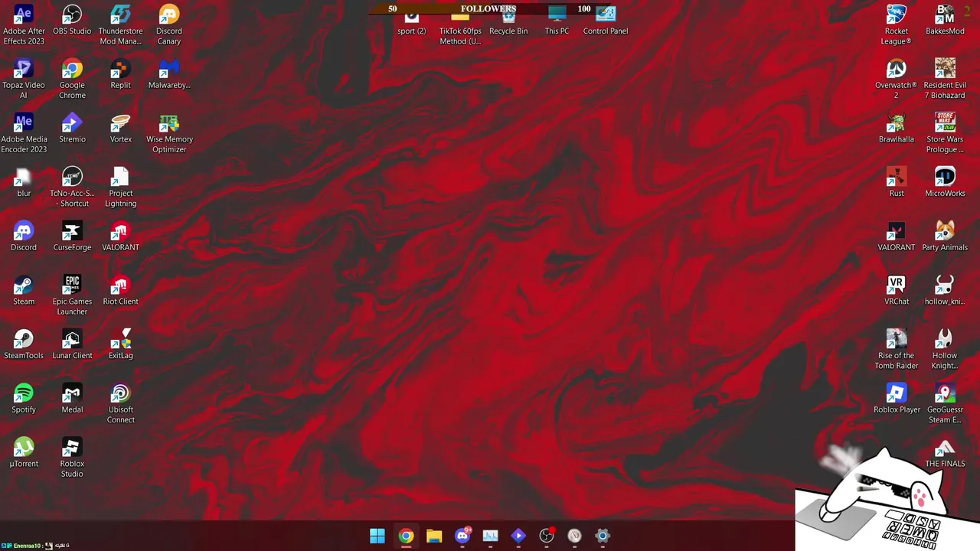Screen dimensions: 980x551
Task: Select the VRChat desktop icon
Action: tap(897, 290)
